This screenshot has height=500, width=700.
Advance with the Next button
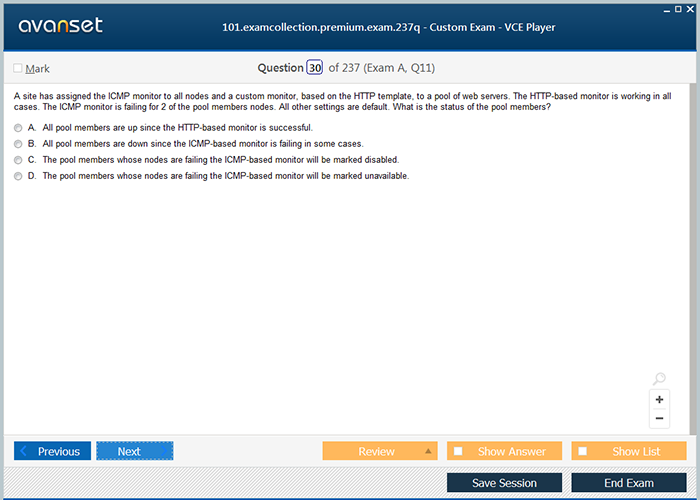point(134,451)
